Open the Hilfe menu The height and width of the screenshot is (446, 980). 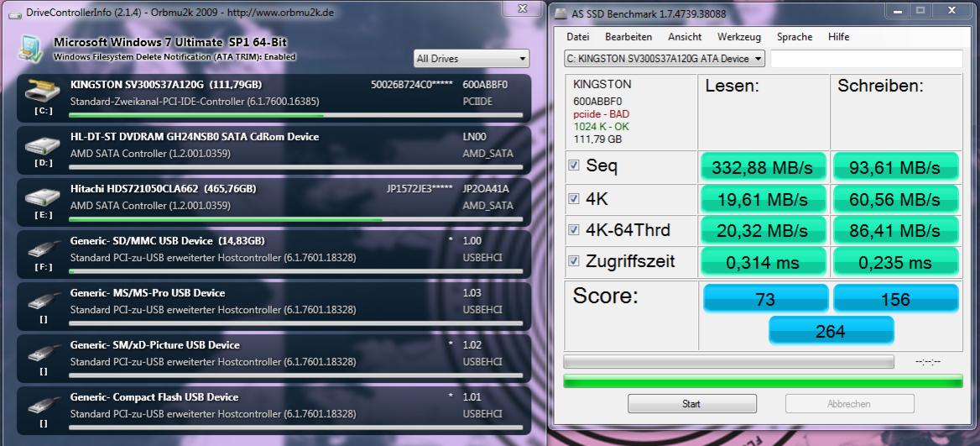coord(838,37)
